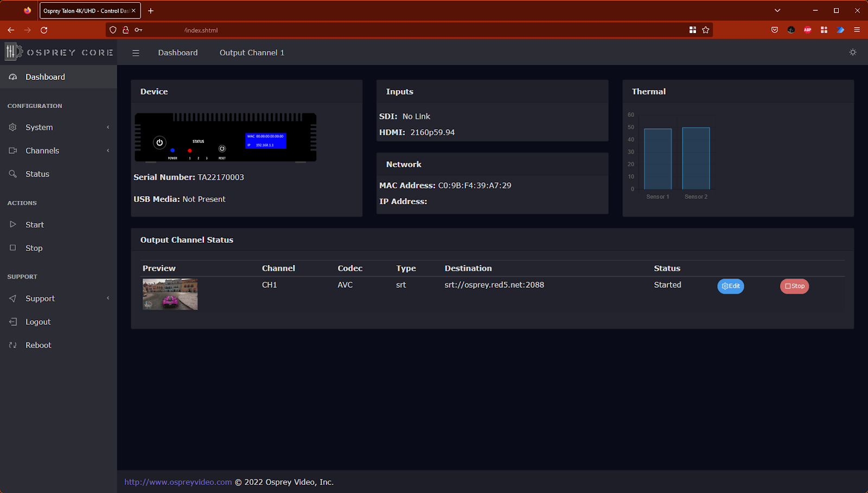Click the saved password key icon

(x=138, y=30)
